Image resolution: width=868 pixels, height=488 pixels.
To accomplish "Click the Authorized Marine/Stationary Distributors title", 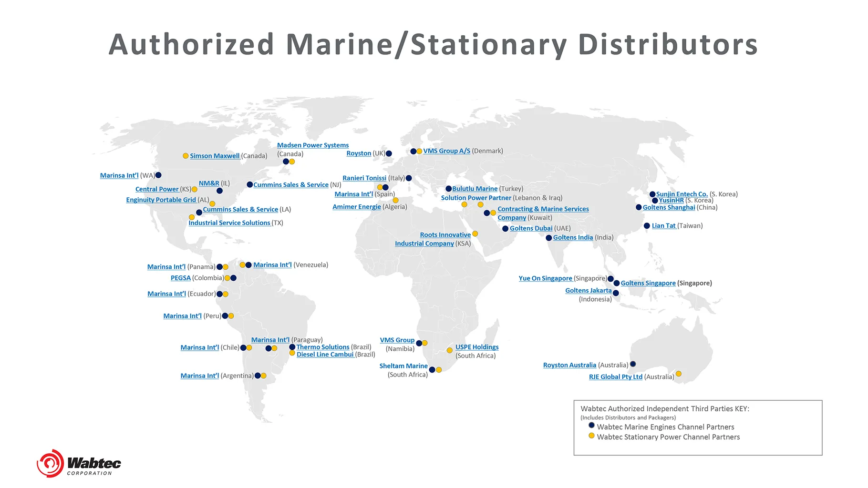I will click(433, 45).
